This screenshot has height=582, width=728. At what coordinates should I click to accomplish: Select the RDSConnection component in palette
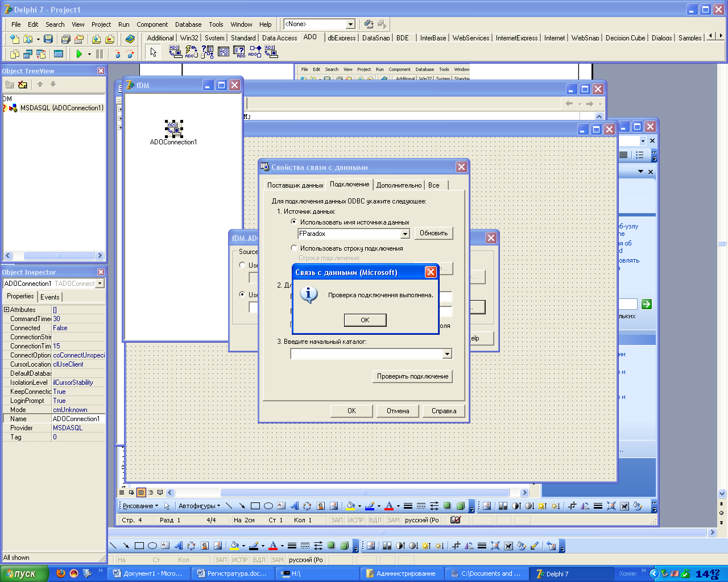(x=271, y=52)
